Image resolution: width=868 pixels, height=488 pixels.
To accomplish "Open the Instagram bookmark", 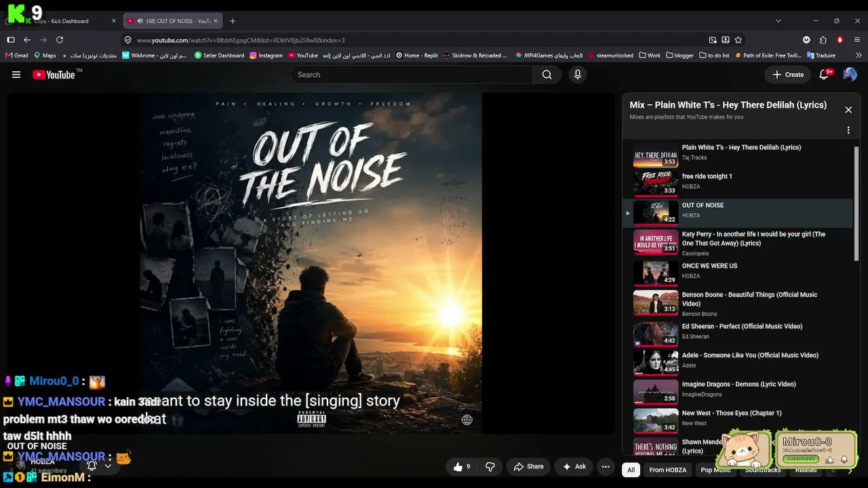I will point(266,56).
